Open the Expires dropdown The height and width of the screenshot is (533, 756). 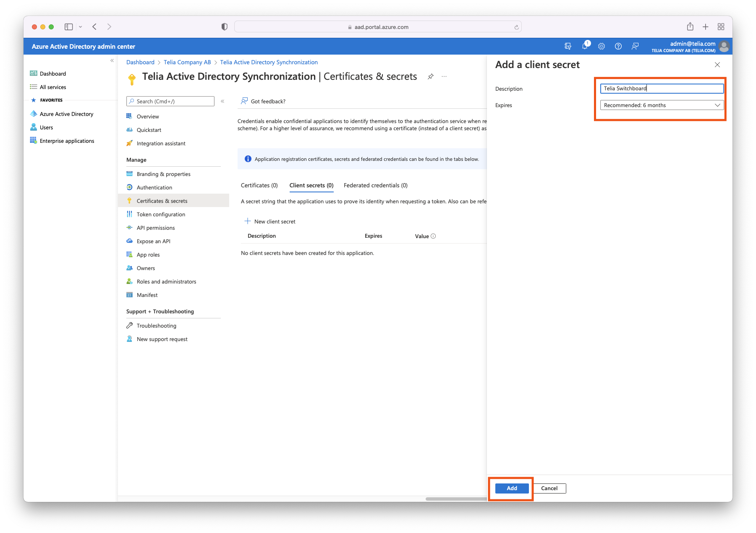click(662, 105)
